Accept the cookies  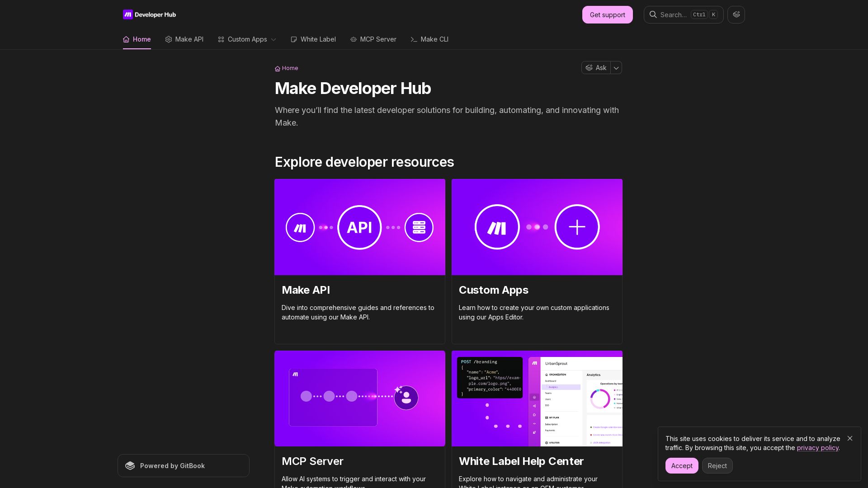click(x=682, y=466)
